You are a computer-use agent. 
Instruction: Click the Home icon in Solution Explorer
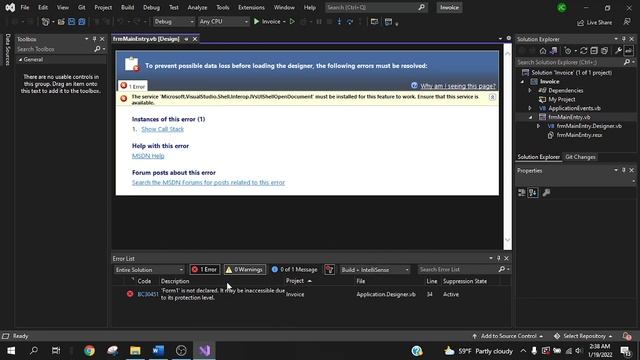(x=542, y=51)
